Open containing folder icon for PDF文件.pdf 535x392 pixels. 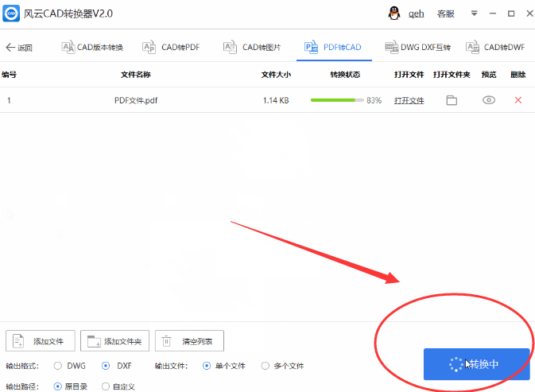pos(452,100)
